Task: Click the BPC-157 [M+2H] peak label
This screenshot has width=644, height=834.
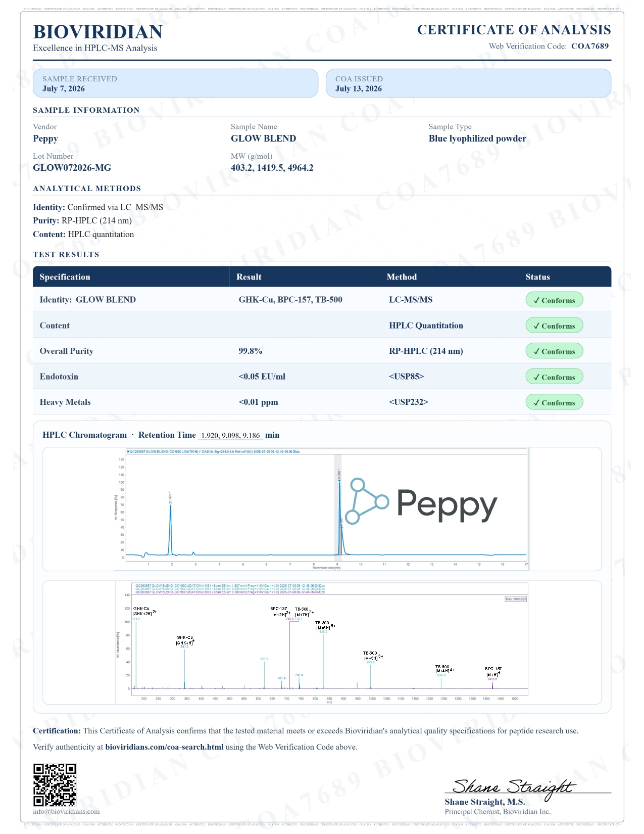Action: [280, 612]
